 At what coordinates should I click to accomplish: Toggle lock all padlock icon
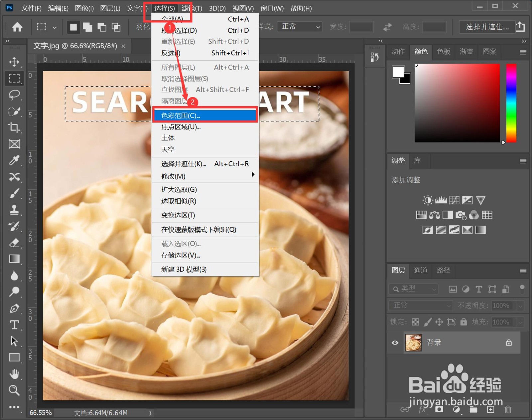click(464, 322)
